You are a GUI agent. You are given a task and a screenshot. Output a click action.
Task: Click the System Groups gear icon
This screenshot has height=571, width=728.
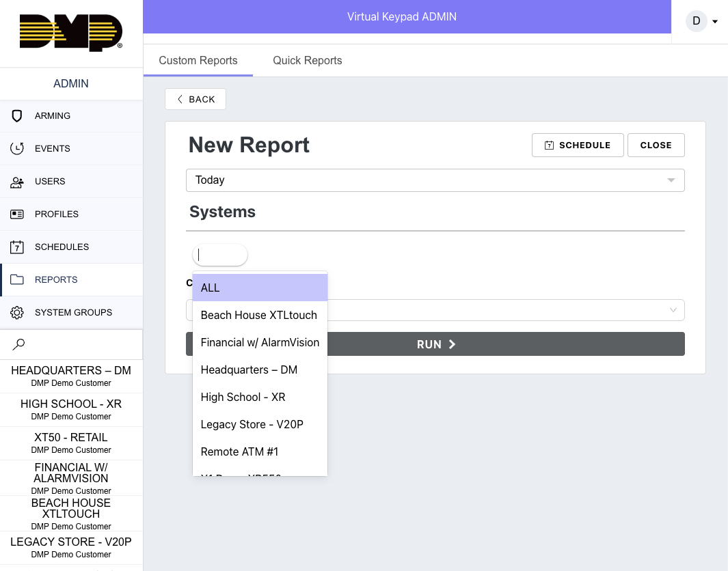point(16,313)
